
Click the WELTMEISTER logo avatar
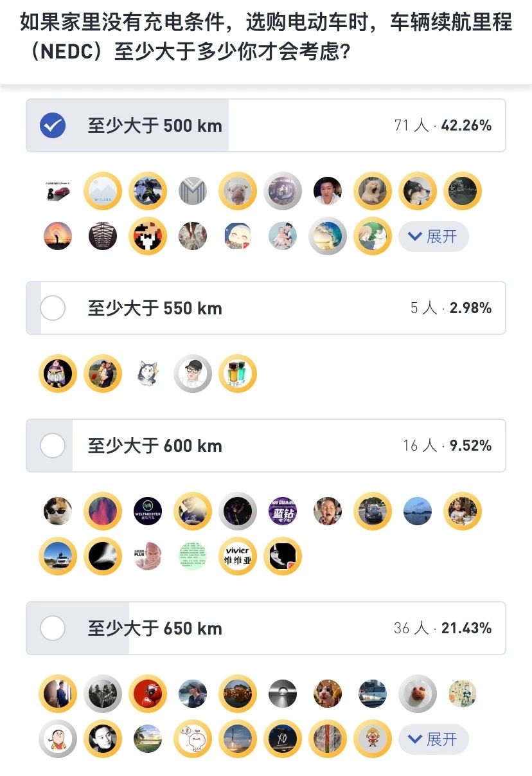pos(148,512)
